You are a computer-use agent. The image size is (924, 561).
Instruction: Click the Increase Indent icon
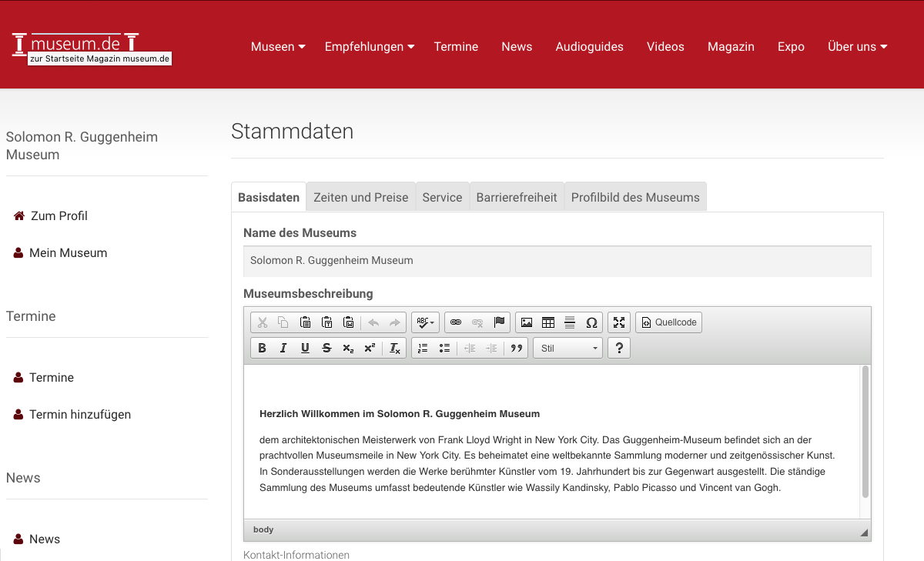click(x=490, y=349)
